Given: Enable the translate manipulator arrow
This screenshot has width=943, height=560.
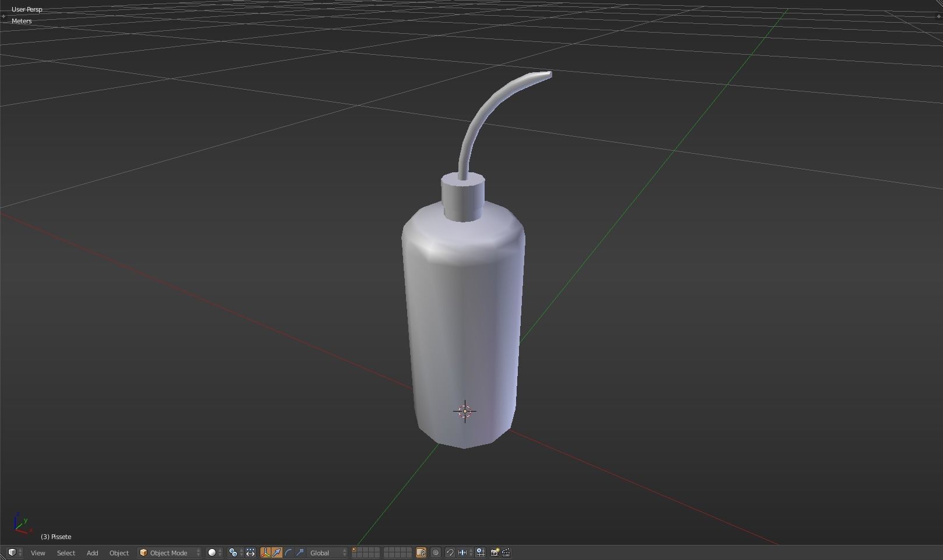Looking at the screenshot, I should click(277, 552).
